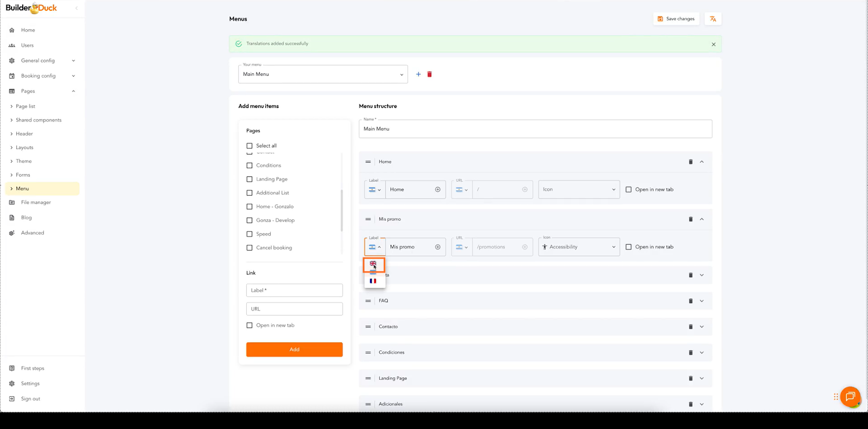
Task: Open File manager in sidebar
Action: [x=36, y=202]
